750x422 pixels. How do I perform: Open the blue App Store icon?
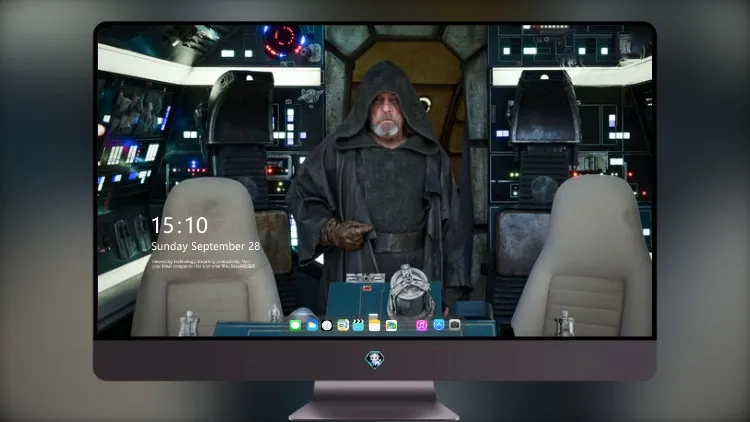439,325
